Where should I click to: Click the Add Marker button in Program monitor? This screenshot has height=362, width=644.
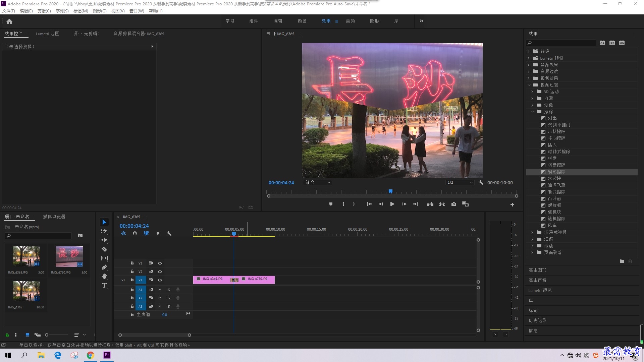[x=331, y=204]
